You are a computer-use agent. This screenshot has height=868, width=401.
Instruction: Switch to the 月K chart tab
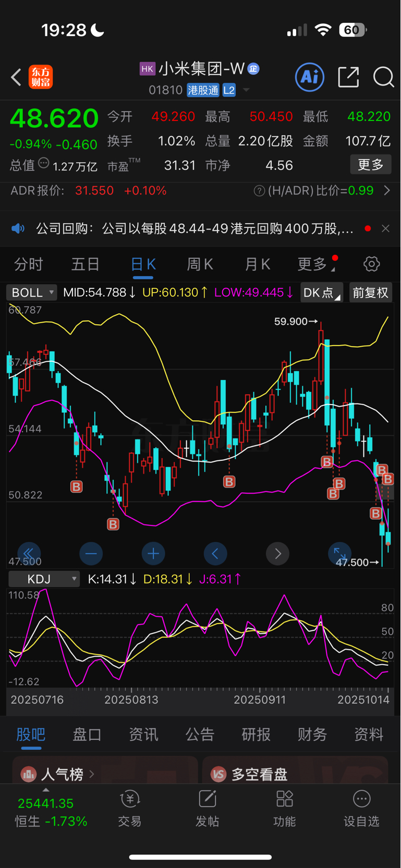coord(257,264)
